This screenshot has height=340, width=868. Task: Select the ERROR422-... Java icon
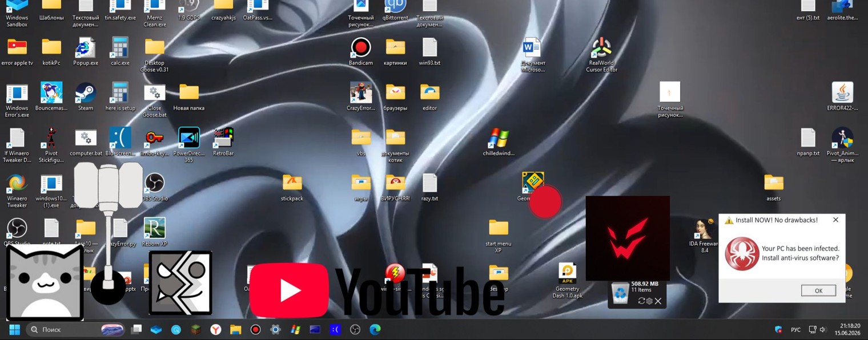pyautogui.click(x=842, y=96)
